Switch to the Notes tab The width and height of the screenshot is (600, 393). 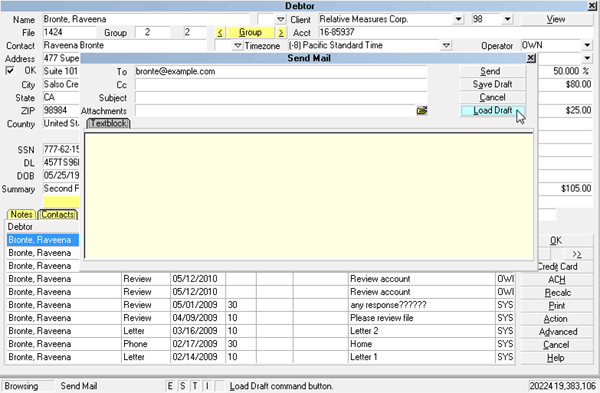[x=21, y=214]
